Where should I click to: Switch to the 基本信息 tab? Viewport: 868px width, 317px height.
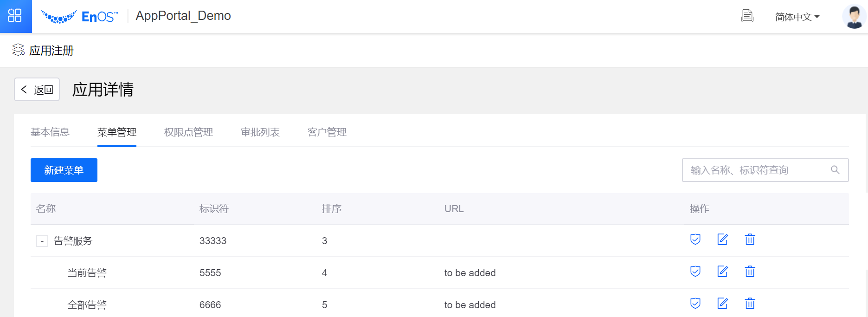click(50, 132)
